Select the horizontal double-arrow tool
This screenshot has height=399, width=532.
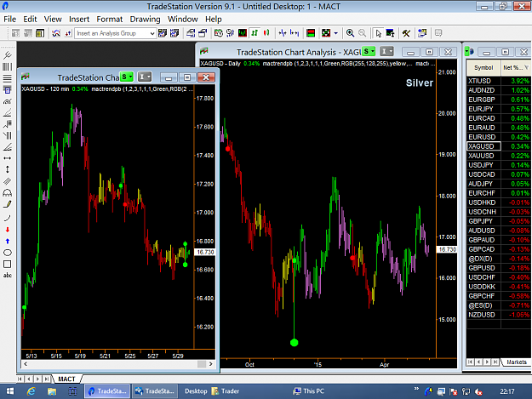point(7,158)
